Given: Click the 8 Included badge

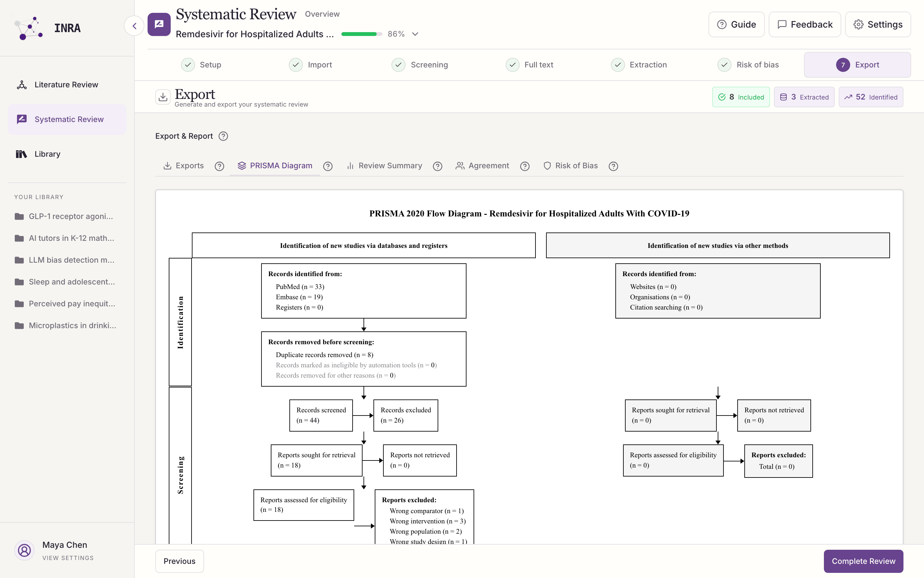Looking at the screenshot, I should [x=741, y=97].
